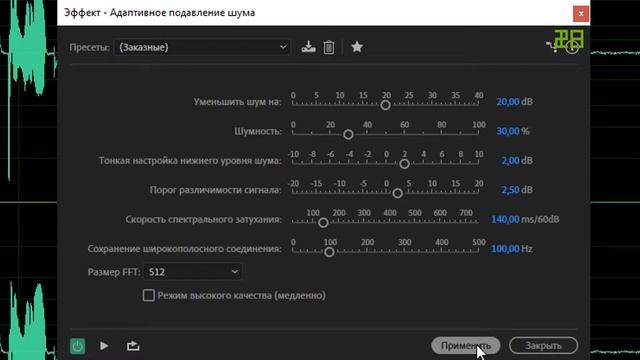Click the Применить button
This screenshot has height=360, width=640.
[x=466, y=346]
